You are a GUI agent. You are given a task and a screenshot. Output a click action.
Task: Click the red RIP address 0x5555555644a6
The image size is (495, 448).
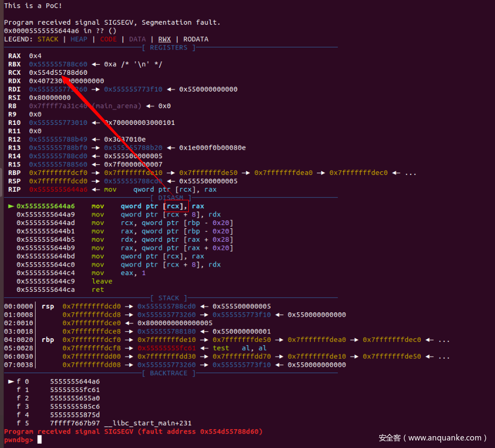[58, 190]
